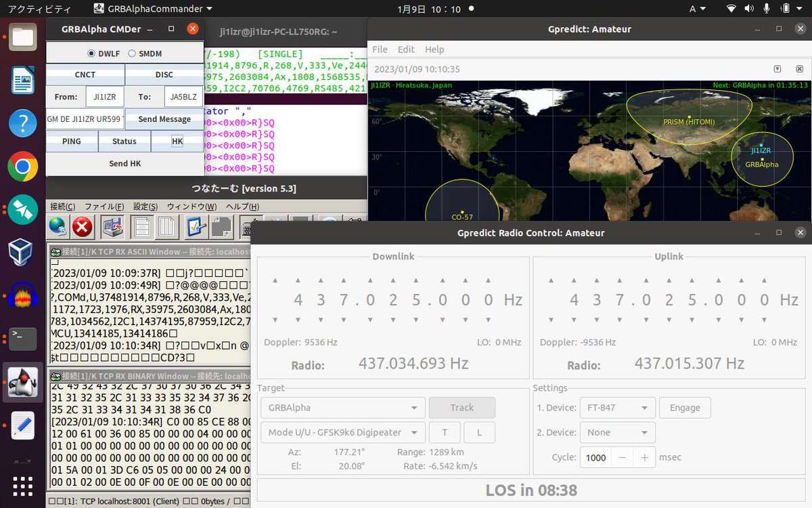Click the CNCT button in GRBAlpha CMDer

click(85, 75)
